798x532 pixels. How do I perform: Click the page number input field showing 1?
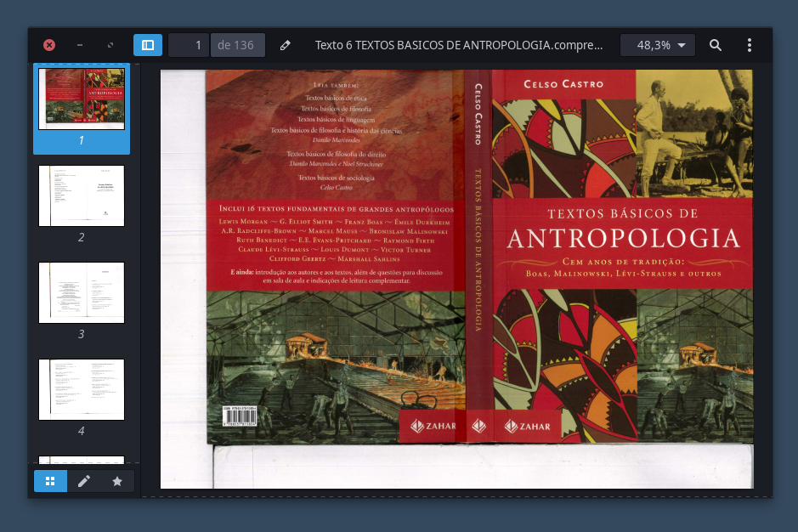tap(188, 44)
